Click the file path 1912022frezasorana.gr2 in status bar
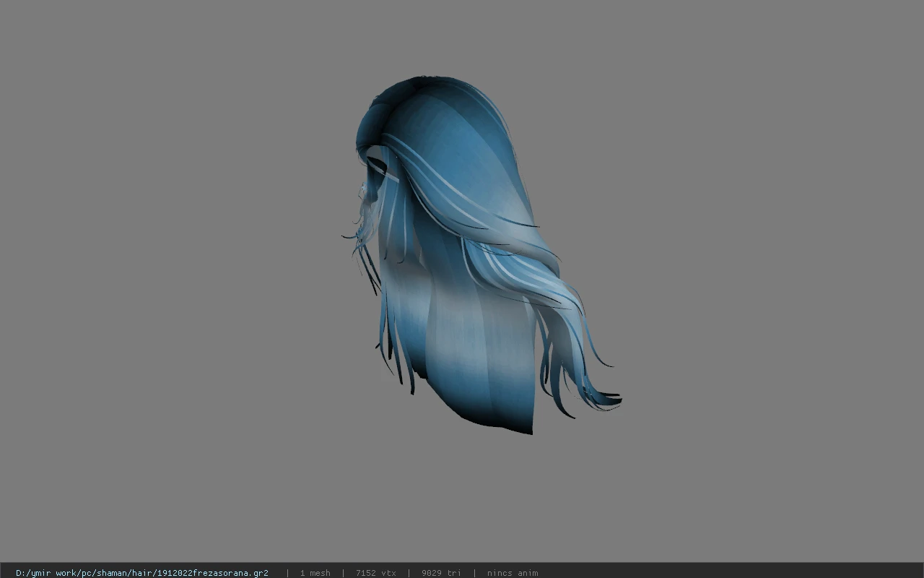This screenshot has width=924, height=578. coord(142,573)
